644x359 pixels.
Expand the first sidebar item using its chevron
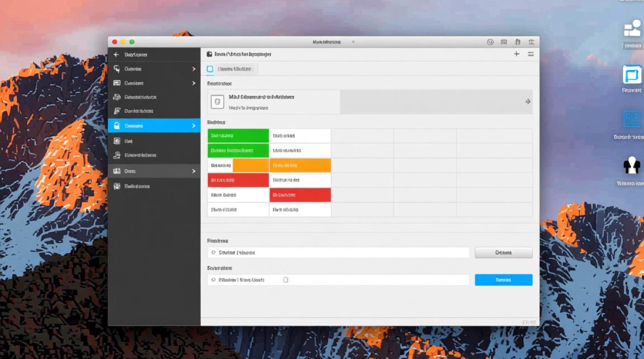tap(194, 69)
